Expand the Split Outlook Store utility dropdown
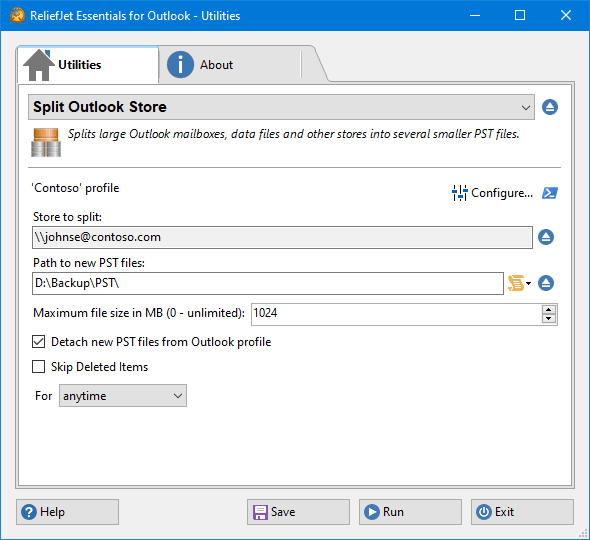The image size is (590, 540). (x=281, y=107)
